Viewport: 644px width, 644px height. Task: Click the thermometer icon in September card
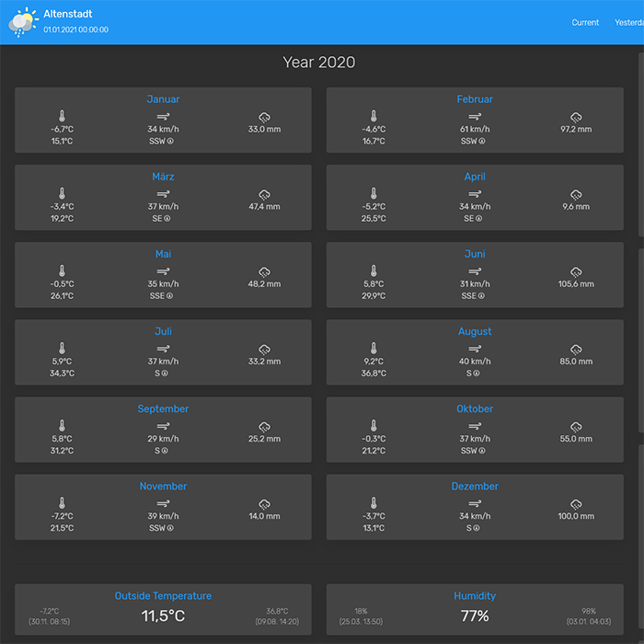click(x=62, y=426)
